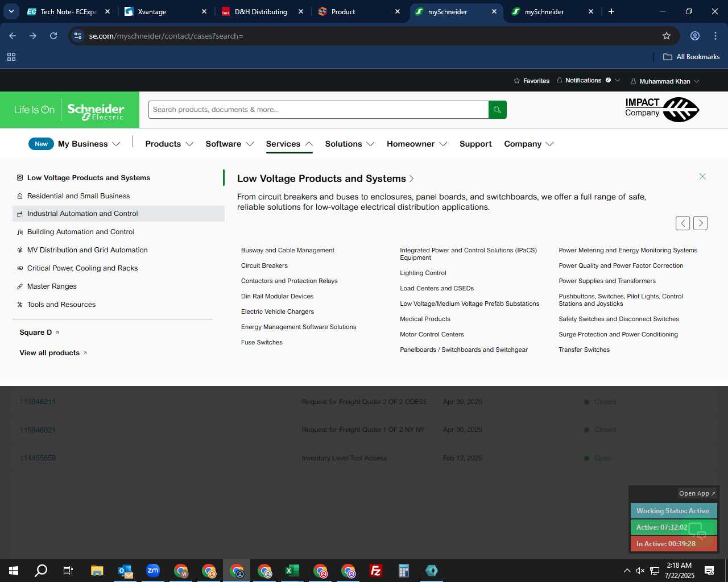Open the Schneider Electric logo home link
This screenshot has width=728, height=582.
(69, 110)
